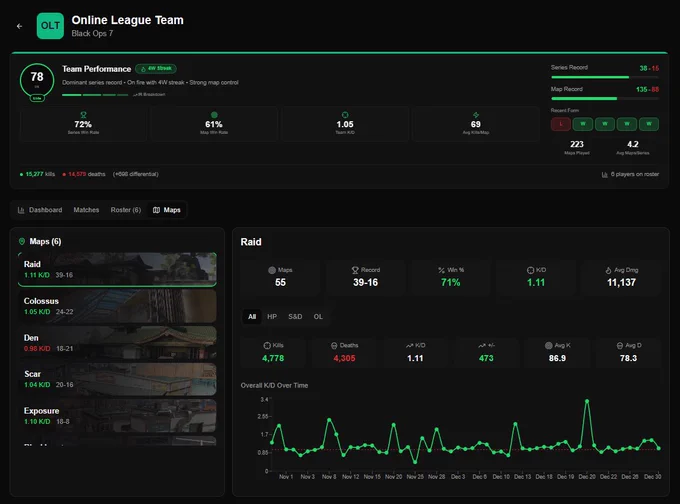Click the crosshair icon beside Raid K/D card
Viewport: 680px width, 504px height.
coord(530,270)
